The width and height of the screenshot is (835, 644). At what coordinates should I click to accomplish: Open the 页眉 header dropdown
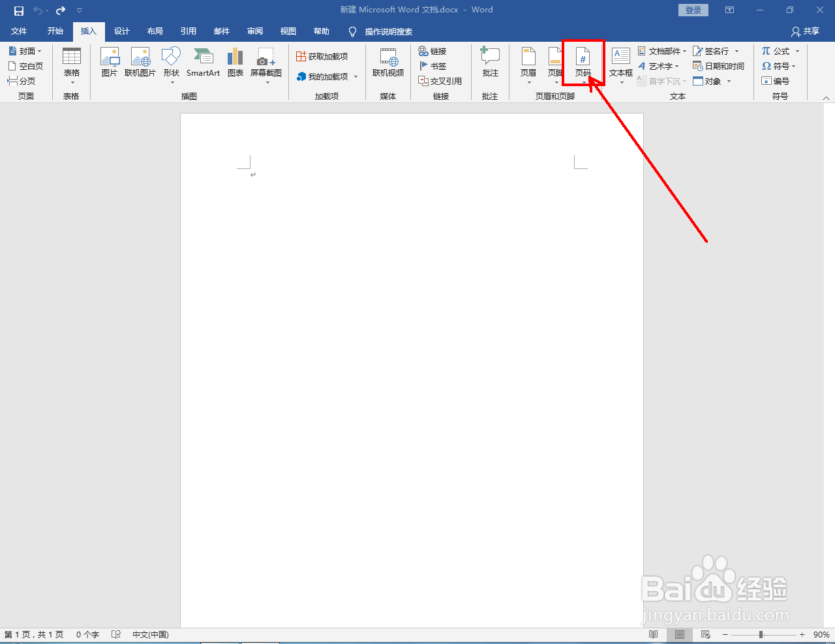(528, 83)
